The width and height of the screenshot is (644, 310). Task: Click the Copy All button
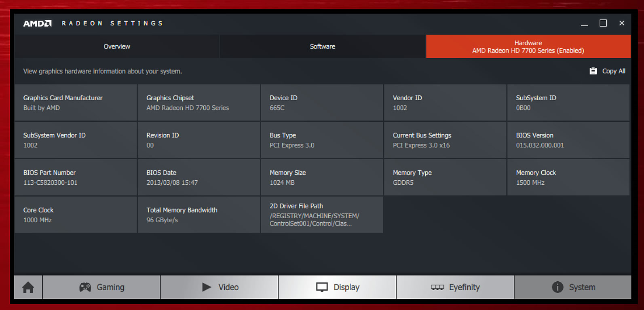coord(607,71)
